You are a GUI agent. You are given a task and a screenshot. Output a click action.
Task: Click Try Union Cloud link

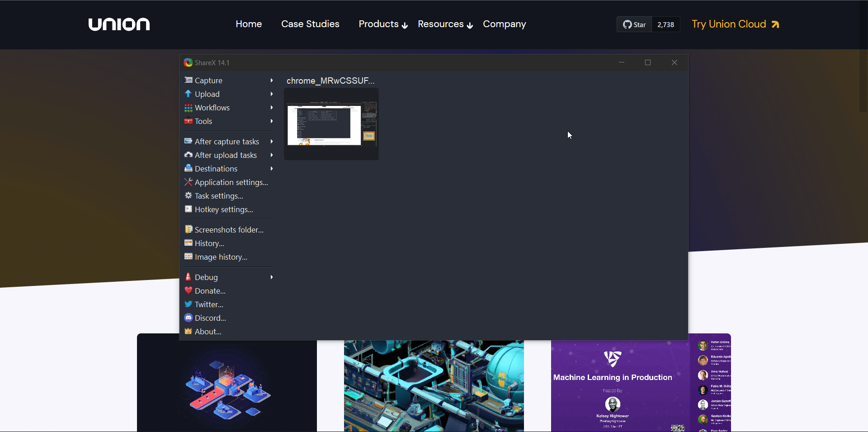coord(736,24)
